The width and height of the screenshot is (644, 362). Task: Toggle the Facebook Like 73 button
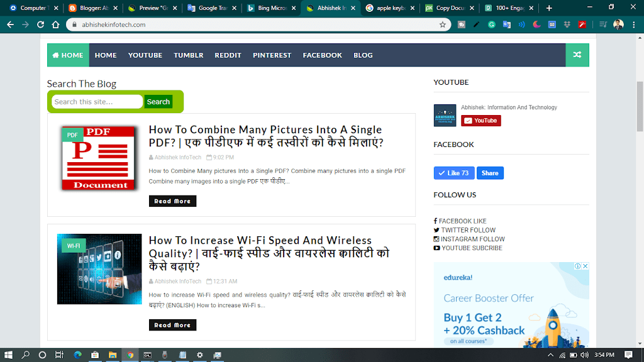(x=453, y=173)
